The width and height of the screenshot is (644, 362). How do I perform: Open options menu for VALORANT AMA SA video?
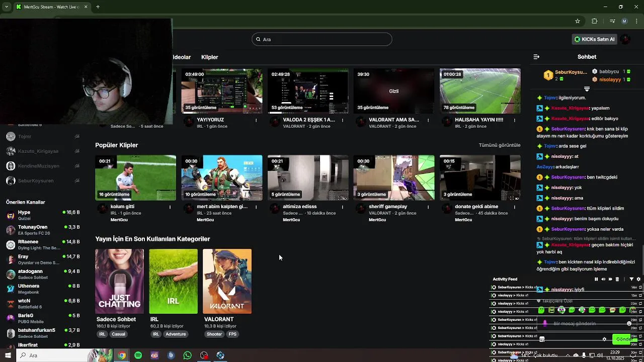pos(428,120)
